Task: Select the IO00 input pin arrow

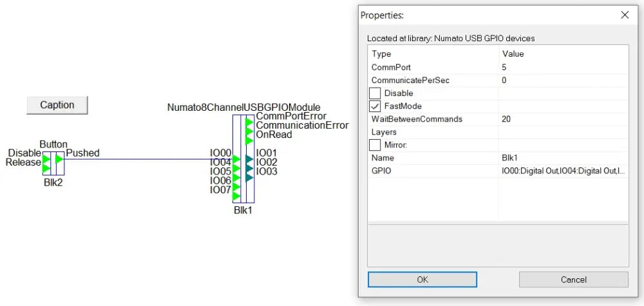Action: 236,158
